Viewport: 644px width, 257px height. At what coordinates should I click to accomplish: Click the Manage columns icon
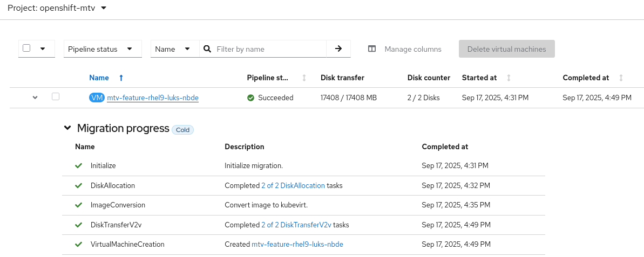[x=372, y=49]
